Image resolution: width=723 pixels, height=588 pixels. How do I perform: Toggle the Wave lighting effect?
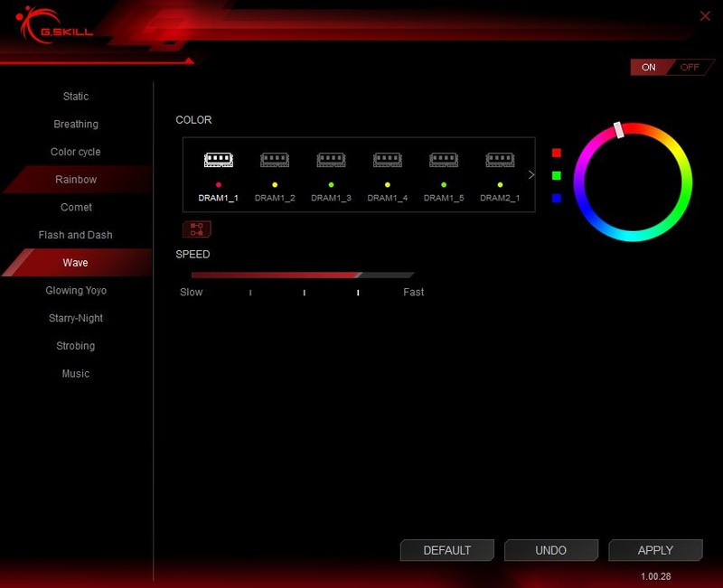[76, 262]
